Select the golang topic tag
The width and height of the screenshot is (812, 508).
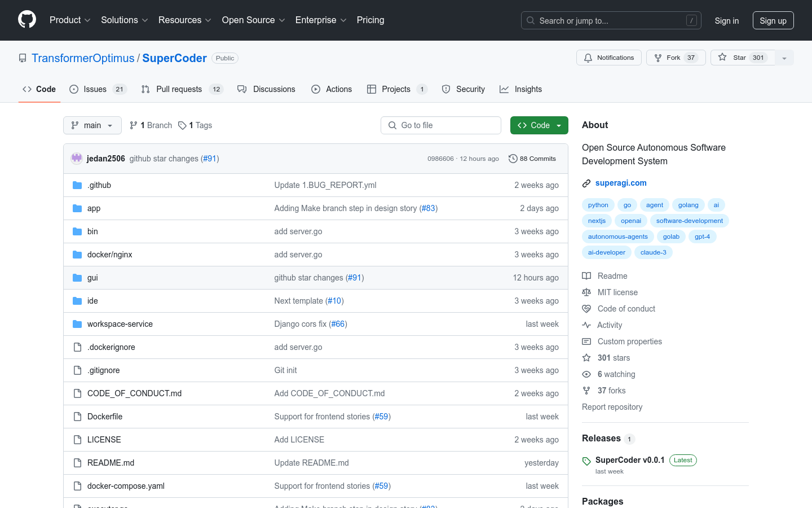688,205
